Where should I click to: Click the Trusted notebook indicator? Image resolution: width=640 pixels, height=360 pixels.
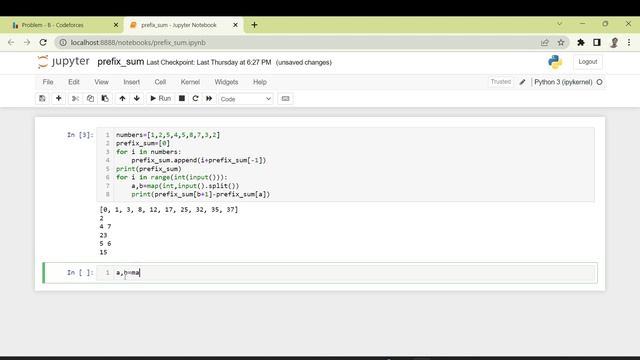click(x=501, y=82)
